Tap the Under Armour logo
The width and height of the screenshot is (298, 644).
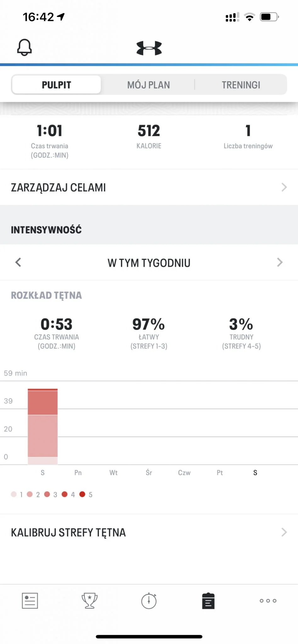[x=149, y=48]
